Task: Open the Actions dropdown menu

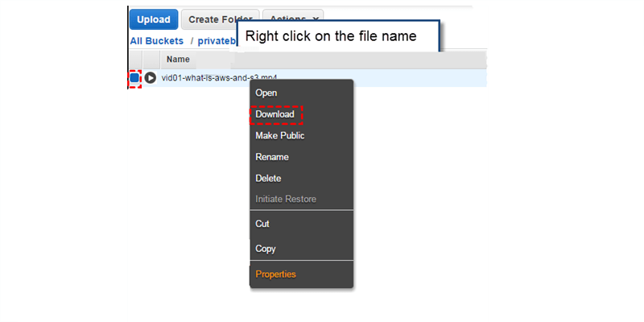Action: click(292, 19)
